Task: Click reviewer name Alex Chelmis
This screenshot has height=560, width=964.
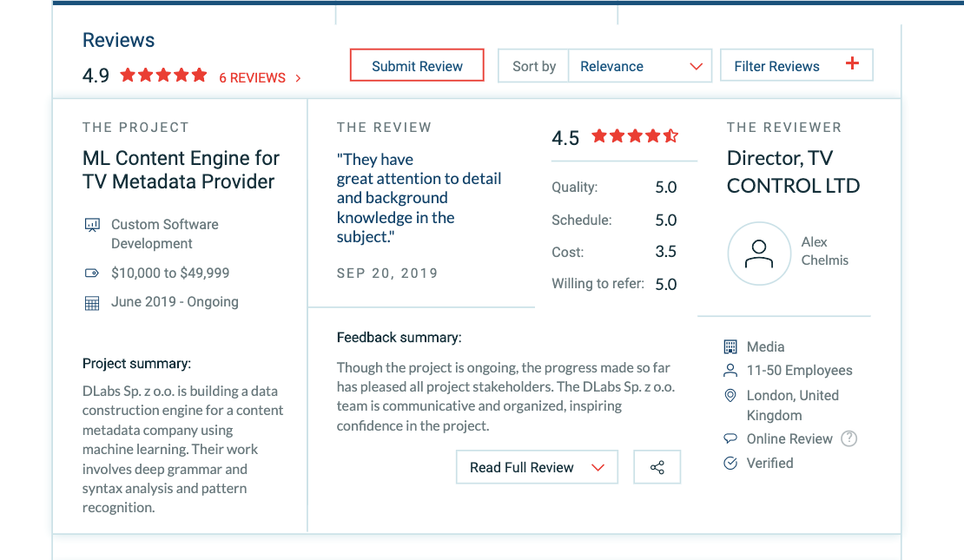Action: click(824, 251)
